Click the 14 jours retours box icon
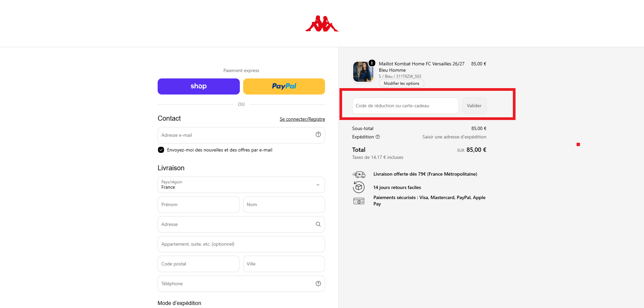 coord(359,187)
